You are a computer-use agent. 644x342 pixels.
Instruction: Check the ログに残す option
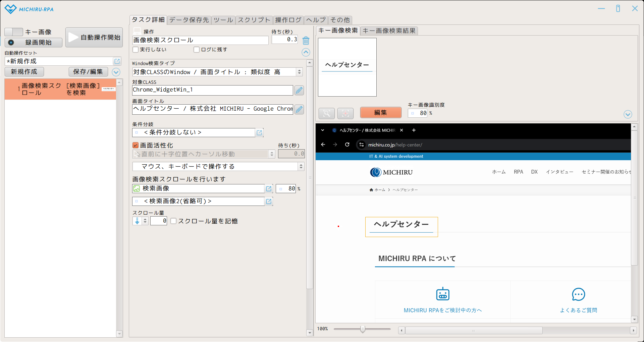click(x=197, y=50)
